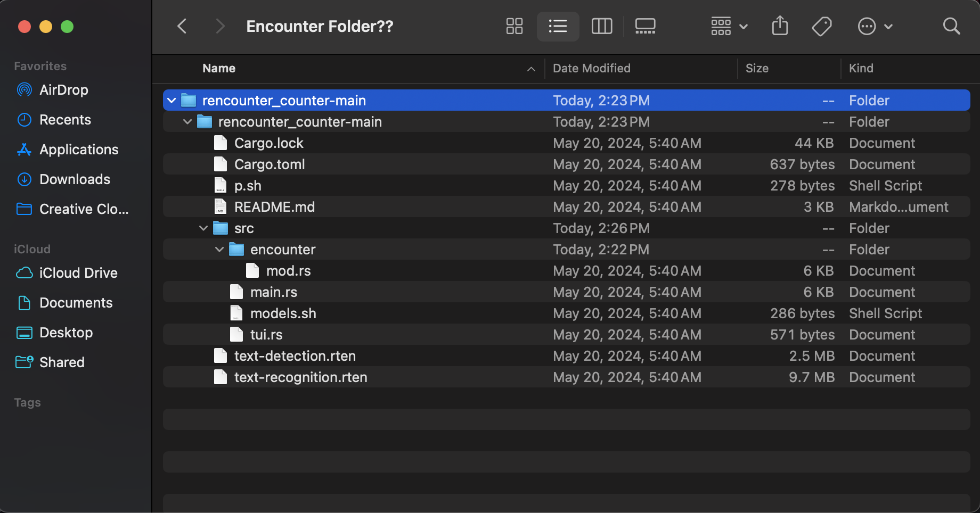Image resolution: width=980 pixels, height=513 pixels.
Task: Click the sort direction arrow in Name header
Action: [x=531, y=69]
